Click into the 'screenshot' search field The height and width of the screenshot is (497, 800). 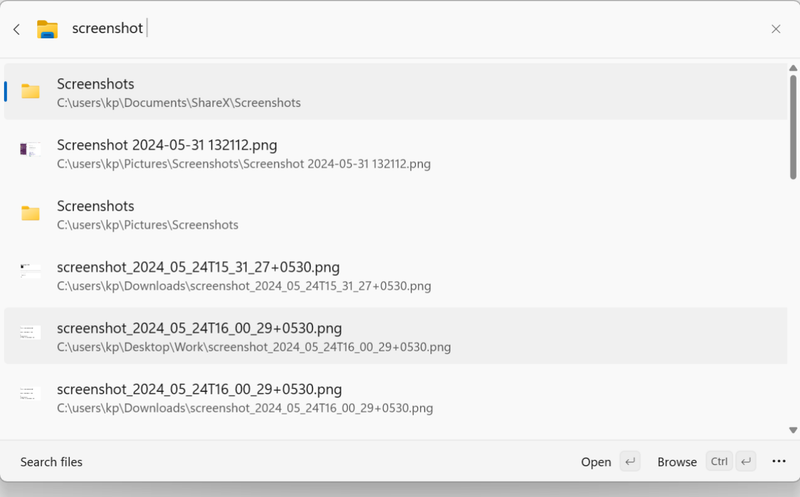click(x=400, y=29)
